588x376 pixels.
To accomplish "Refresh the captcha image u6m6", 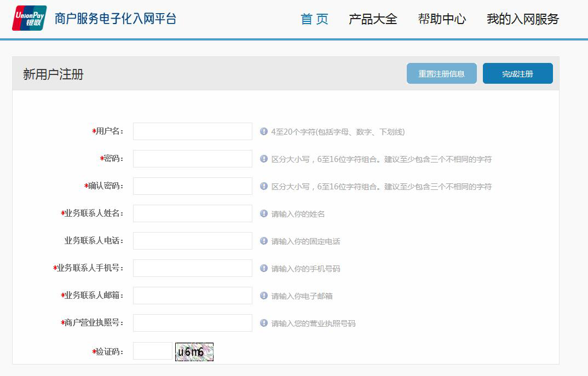I will pyautogui.click(x=194, y=352).
